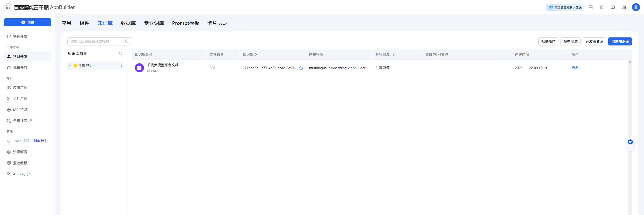Copy the knowledge base ID
The width and height of the screenshot is (644, 215).
301,68
